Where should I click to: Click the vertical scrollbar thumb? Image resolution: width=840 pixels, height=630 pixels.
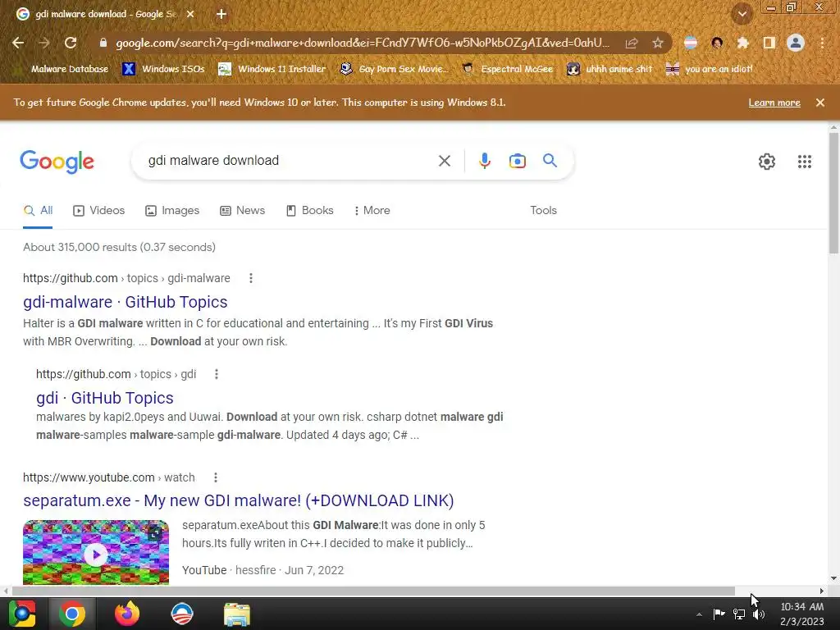(833, 193)
